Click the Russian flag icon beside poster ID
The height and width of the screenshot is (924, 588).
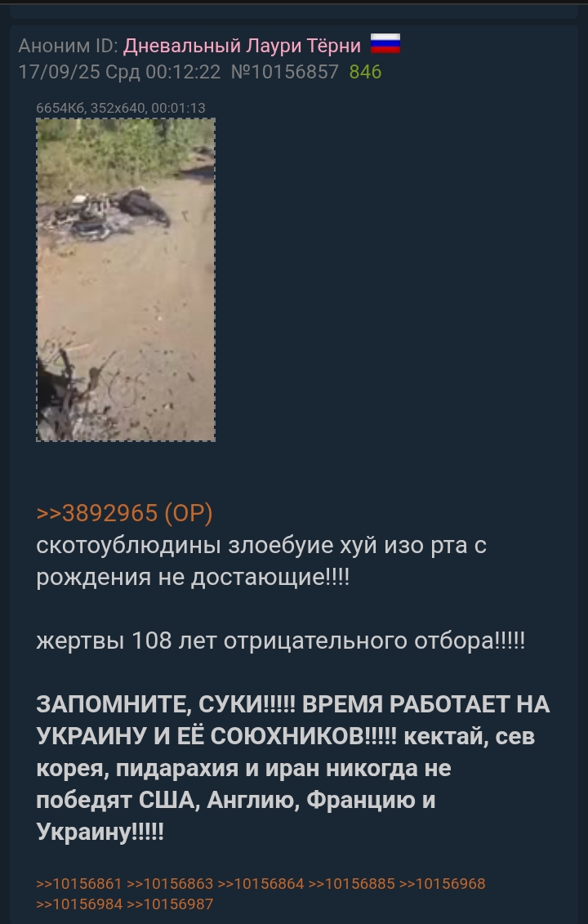[x=385, y=44]
